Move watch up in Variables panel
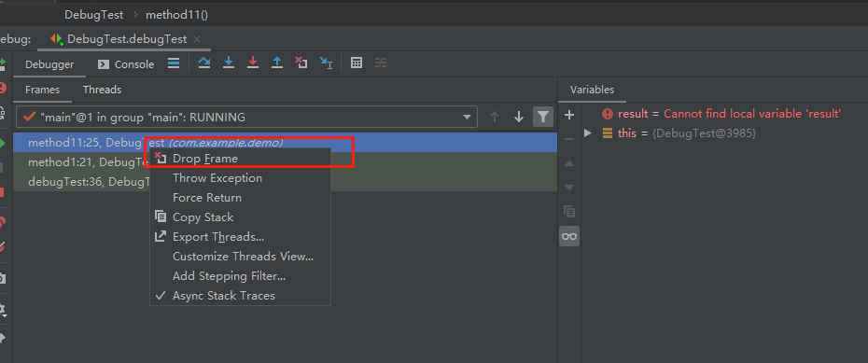The width and height of the screenshot is (868, 363). point(569,164)
